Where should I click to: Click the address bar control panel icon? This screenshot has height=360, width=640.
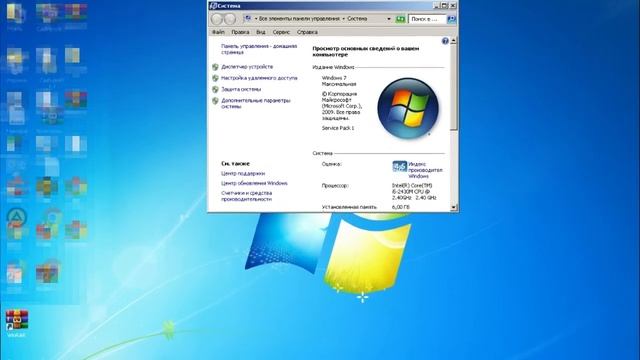[x=247, y=19]
